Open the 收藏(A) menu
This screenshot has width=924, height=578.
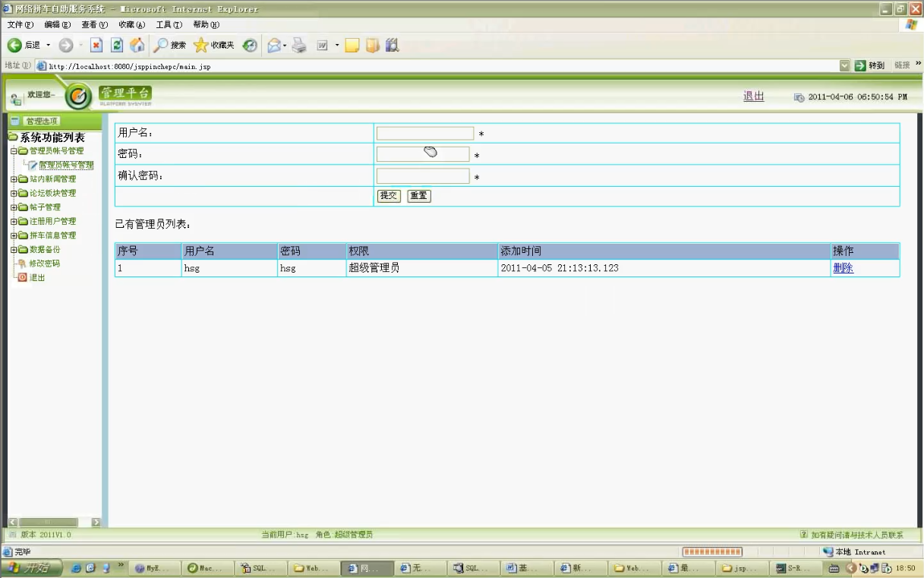tap(132, 25)
